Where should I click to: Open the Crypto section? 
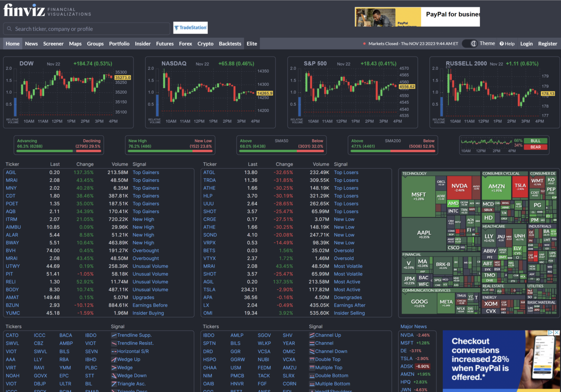click(205, 43)
